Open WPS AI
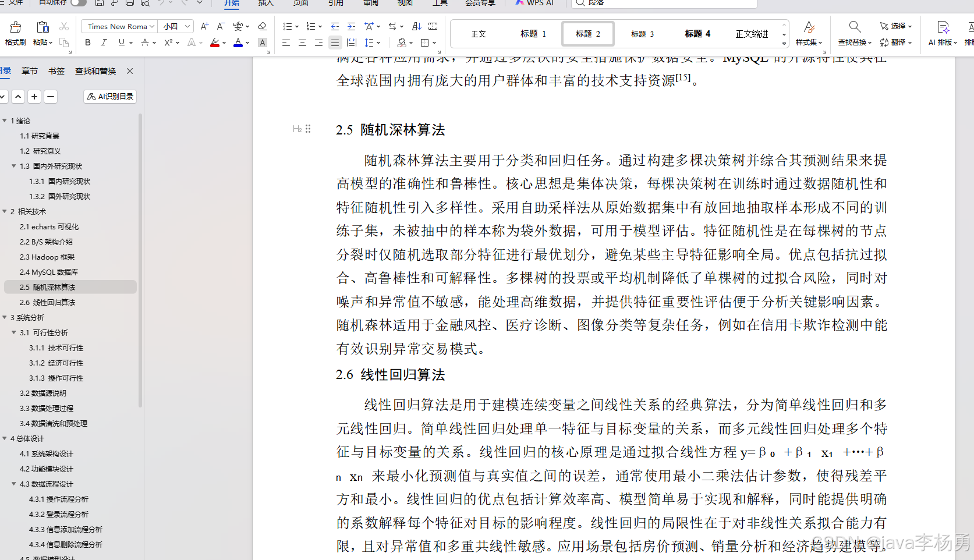Image resolution: width=974 pixels, height=560 pixels. coord(534,3)
